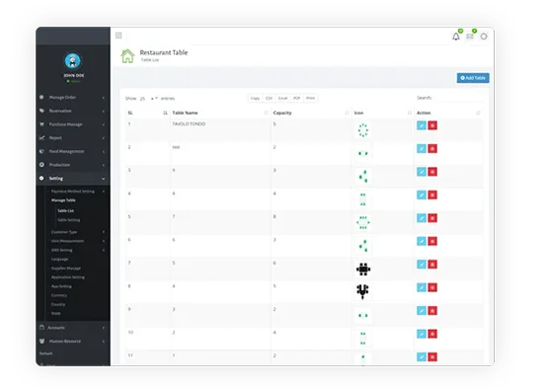Expand the Food Management menu
This screenshot has height=392, width=548.
pyautogui.click(x=73, y=151)
